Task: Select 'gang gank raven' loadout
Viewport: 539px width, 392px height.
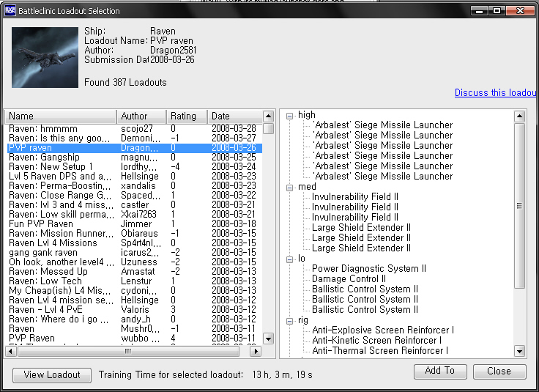Action: point(135,252)
